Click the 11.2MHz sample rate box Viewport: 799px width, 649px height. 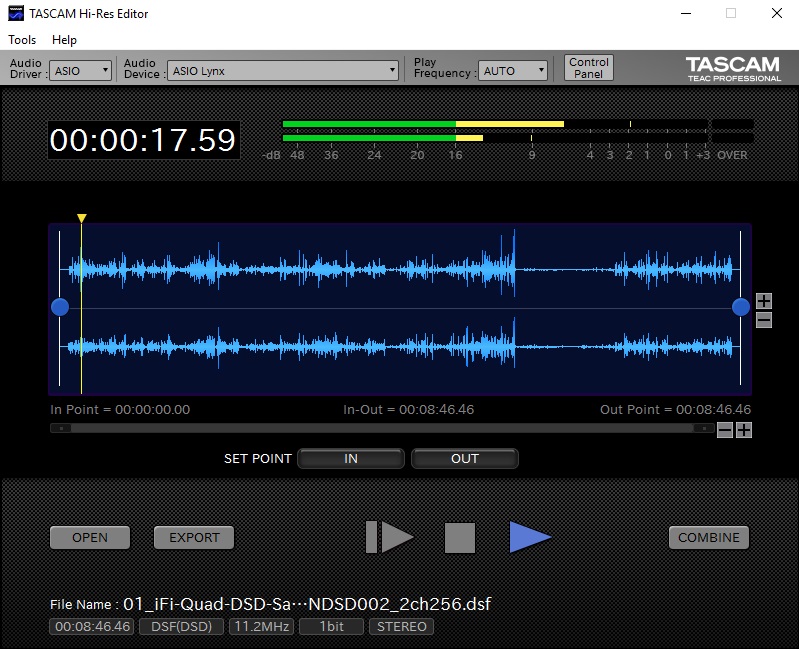pyautogui.click(x=261, y=626)
